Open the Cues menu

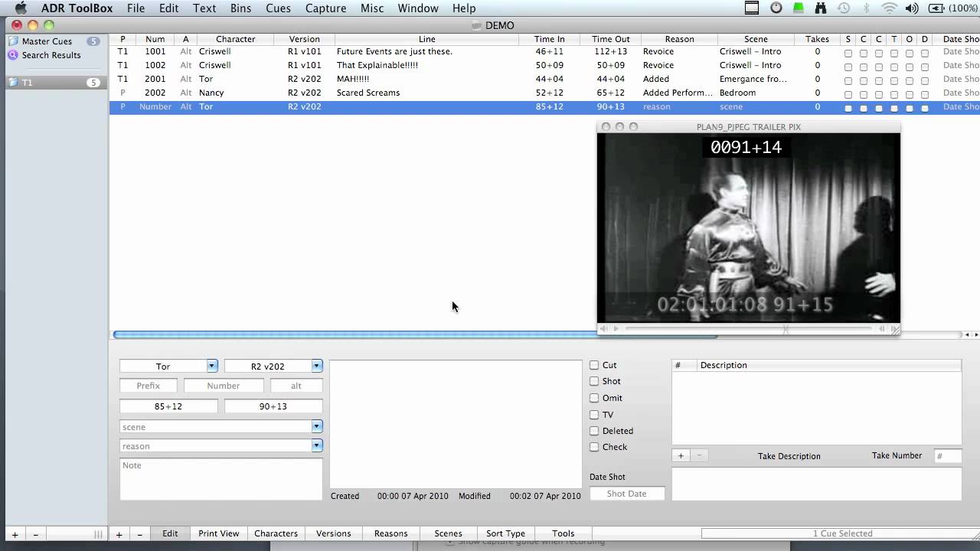(278, 8)
